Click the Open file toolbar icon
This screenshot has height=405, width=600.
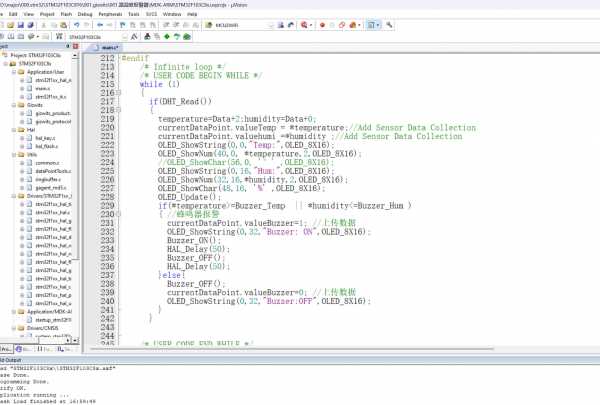11,25
